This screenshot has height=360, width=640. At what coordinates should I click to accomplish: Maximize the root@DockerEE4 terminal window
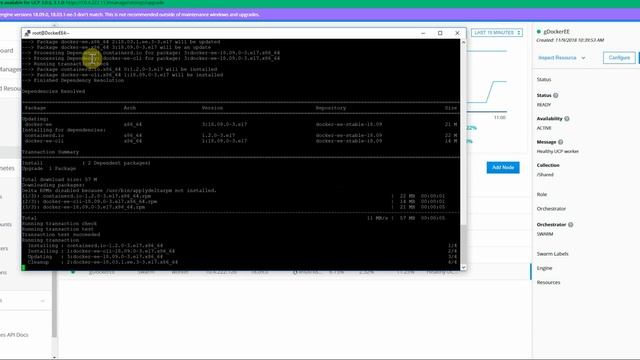(440, 33)
